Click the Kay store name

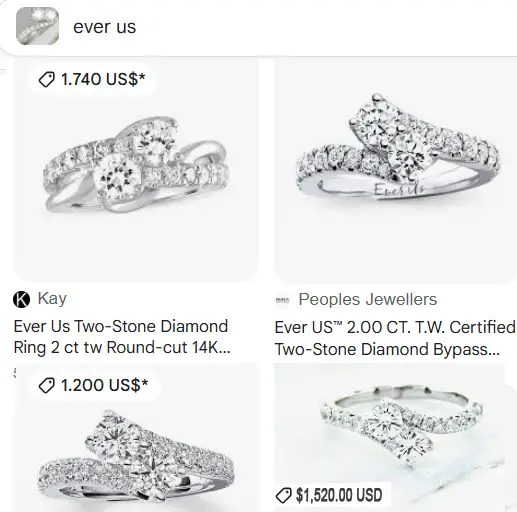[x=52, y=298]
